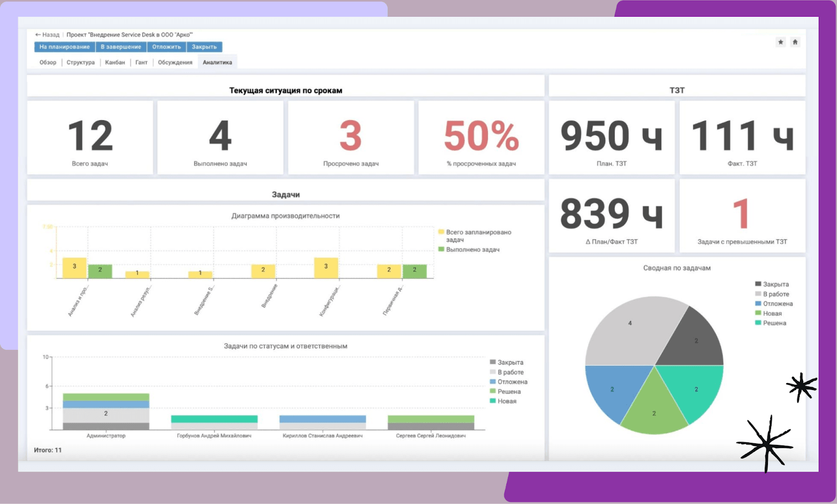The image size is (837, 504).
Task: Select the Аналитика tab
Action: pos(217,62)
